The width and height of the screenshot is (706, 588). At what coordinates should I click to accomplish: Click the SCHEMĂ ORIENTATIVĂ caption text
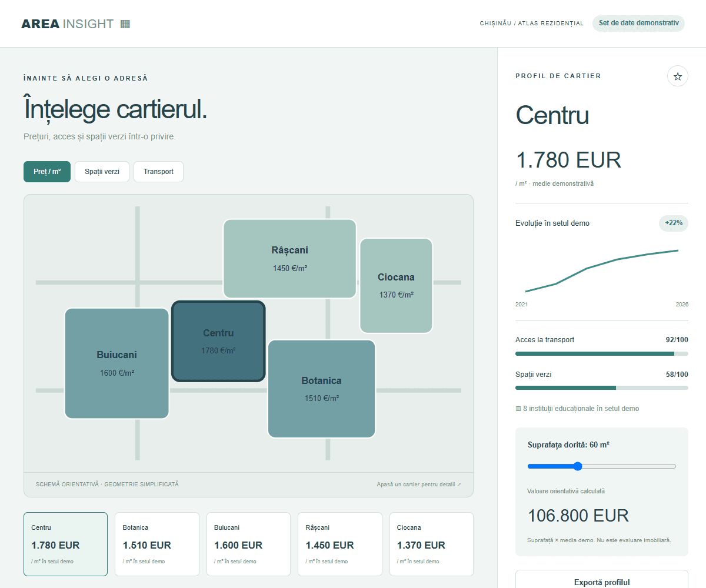pos(107,485)
